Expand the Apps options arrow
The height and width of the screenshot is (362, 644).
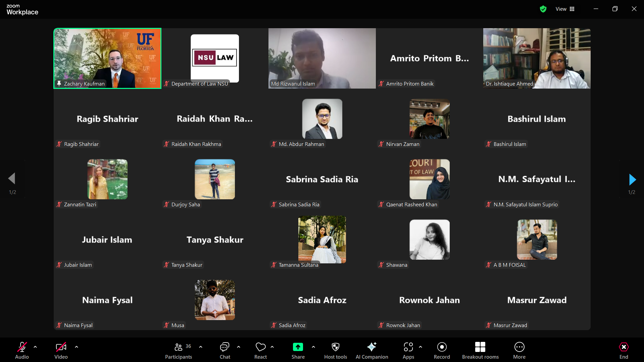[x=420, y=347]
